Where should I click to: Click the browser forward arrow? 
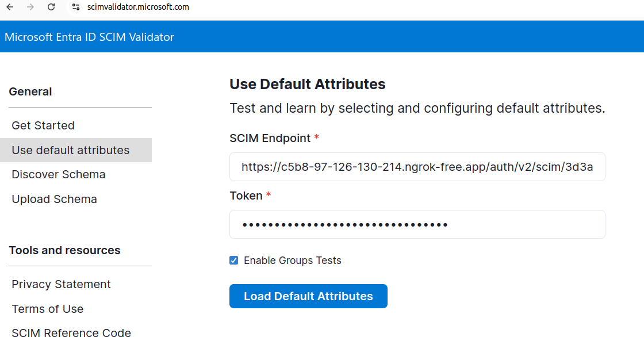(x=30, y=7)
